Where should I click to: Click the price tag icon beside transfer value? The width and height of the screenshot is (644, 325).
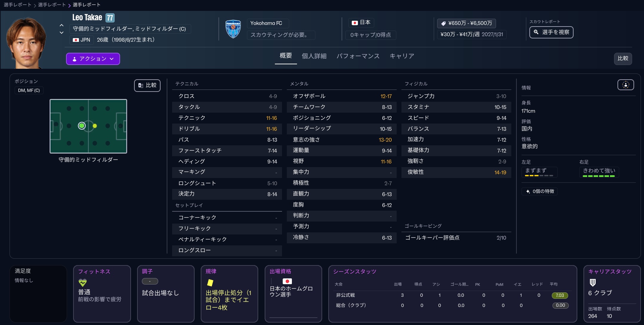tap(443, 23)
